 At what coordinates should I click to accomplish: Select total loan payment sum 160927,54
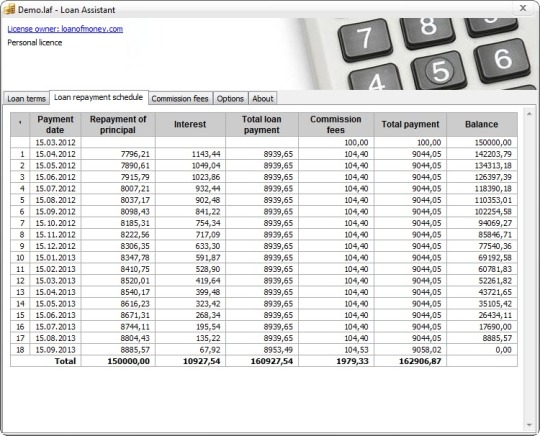(x=262, y=361)
